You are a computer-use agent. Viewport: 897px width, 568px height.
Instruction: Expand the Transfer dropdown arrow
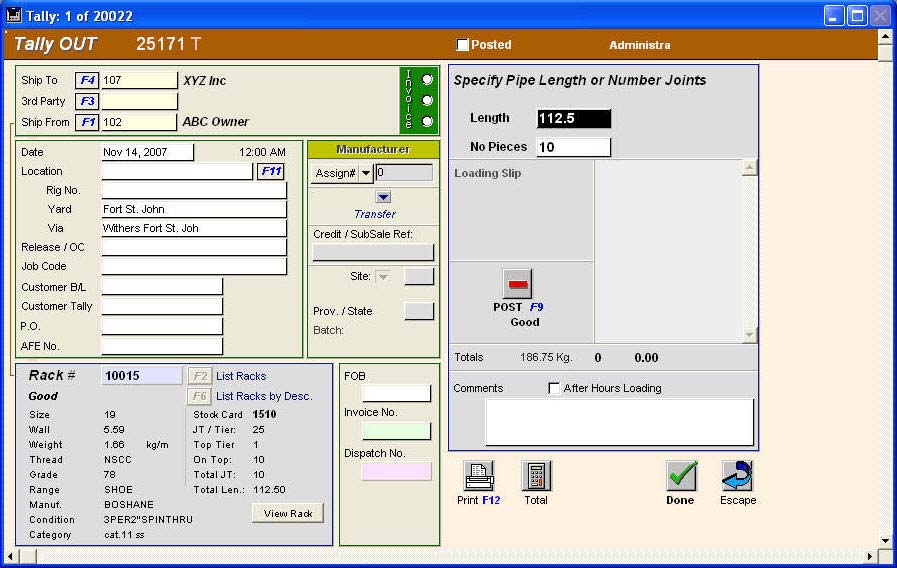point(383,197)
